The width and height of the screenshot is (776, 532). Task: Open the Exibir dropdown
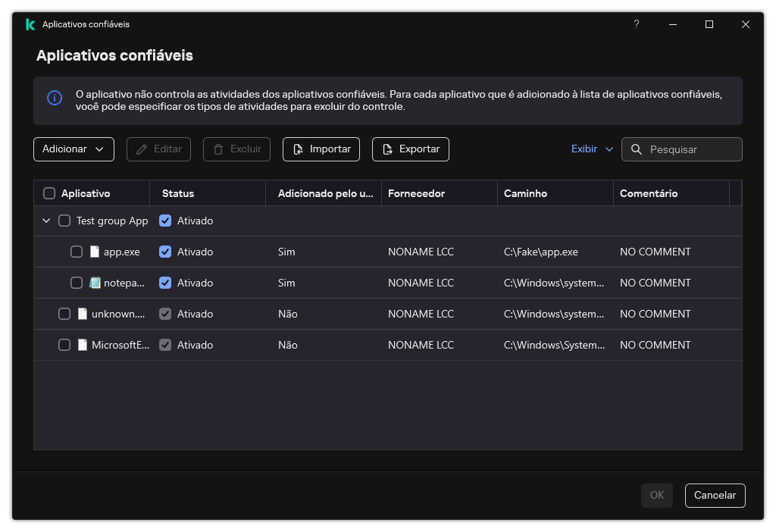tap(592, 149)
